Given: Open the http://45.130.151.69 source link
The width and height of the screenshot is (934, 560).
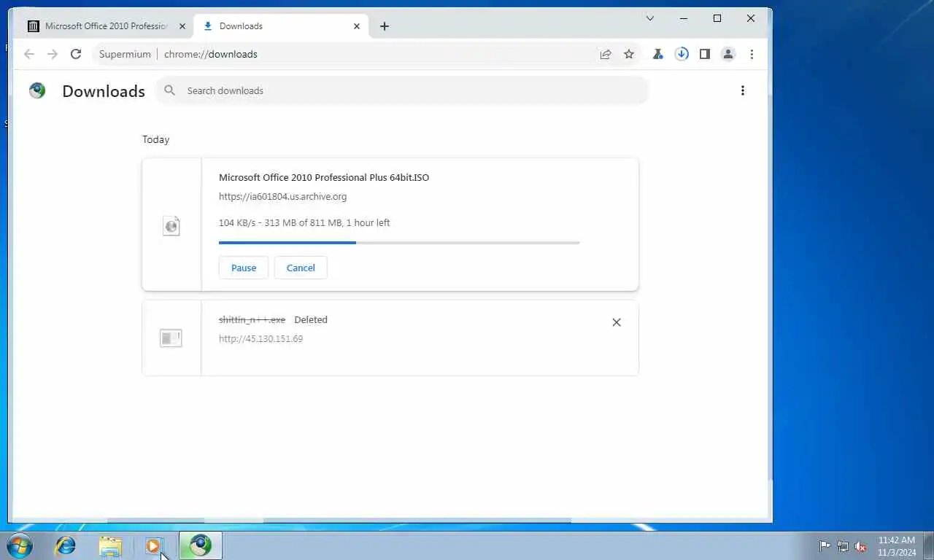Looking at the screenshot, I should (x=260, y=338).
